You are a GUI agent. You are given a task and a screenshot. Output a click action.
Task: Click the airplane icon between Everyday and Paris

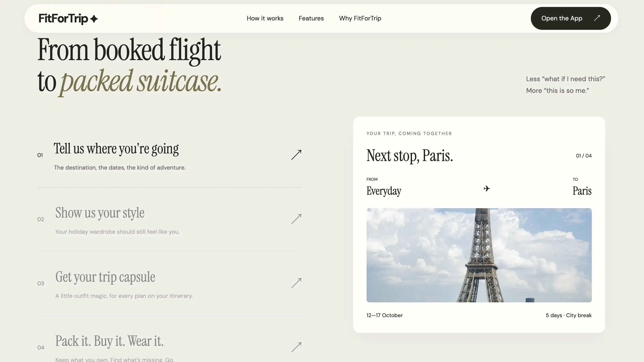point(486,188)
